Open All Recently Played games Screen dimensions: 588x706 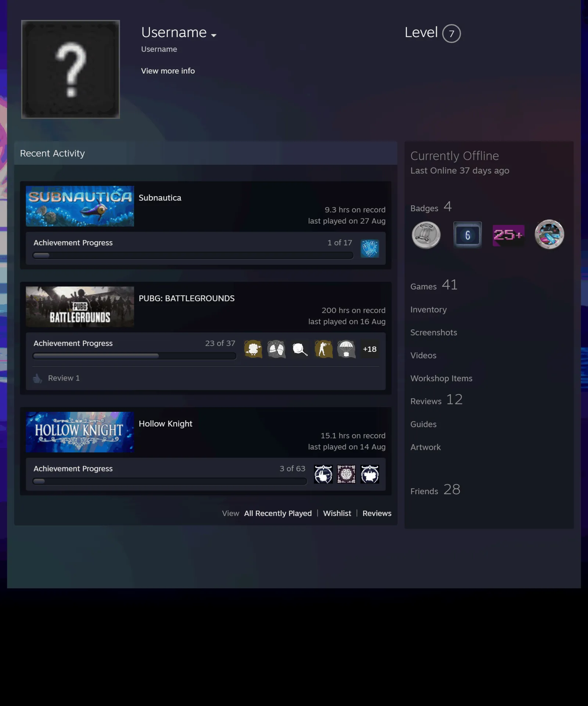[x=278, y=513]
